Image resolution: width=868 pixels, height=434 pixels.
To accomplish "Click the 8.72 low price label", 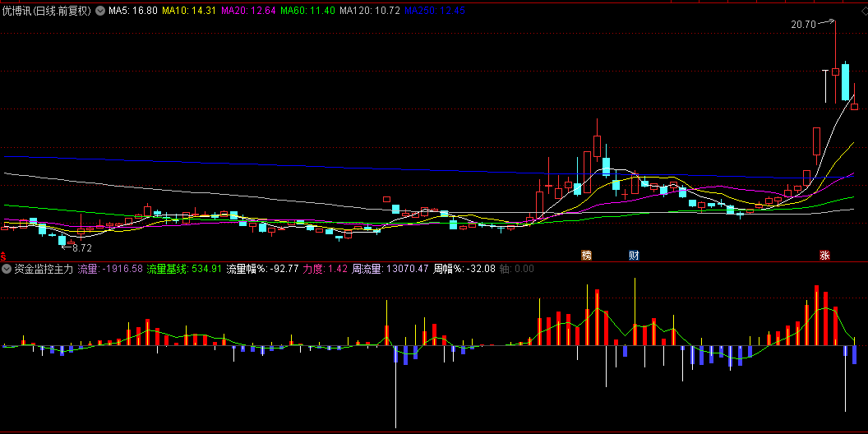I will (82, 248).
